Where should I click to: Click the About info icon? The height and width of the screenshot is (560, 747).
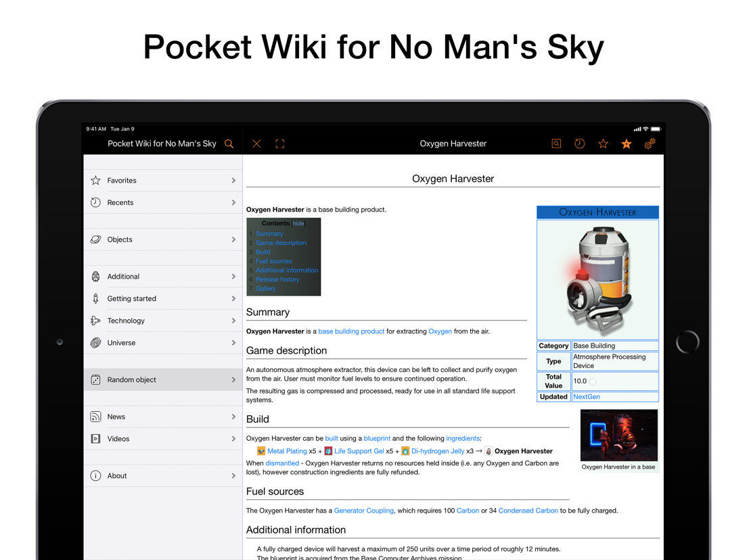pos(96,475)
